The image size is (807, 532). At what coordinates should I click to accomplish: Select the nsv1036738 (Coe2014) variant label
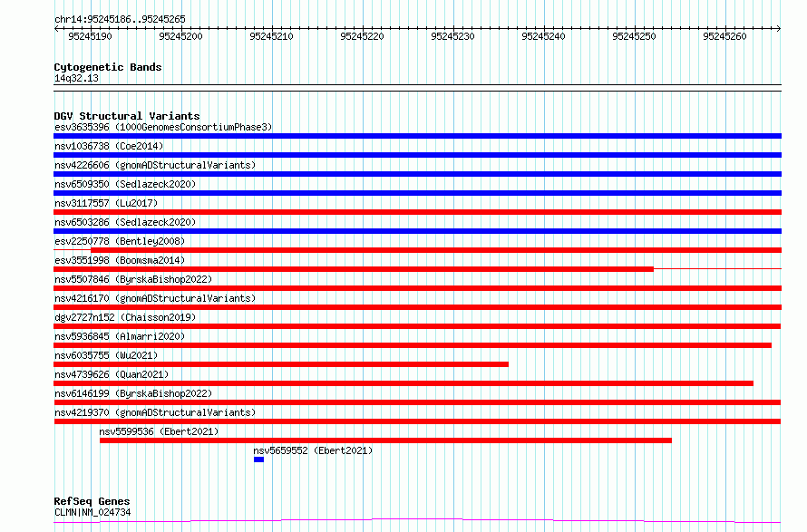point(109,146)
